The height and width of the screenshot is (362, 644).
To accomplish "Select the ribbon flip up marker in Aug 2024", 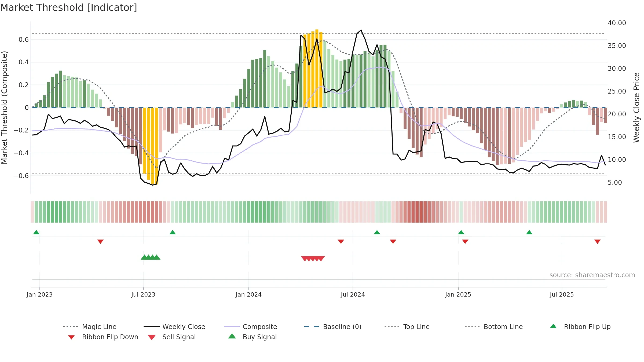I will pyautogui.click(x=377, y=232).
